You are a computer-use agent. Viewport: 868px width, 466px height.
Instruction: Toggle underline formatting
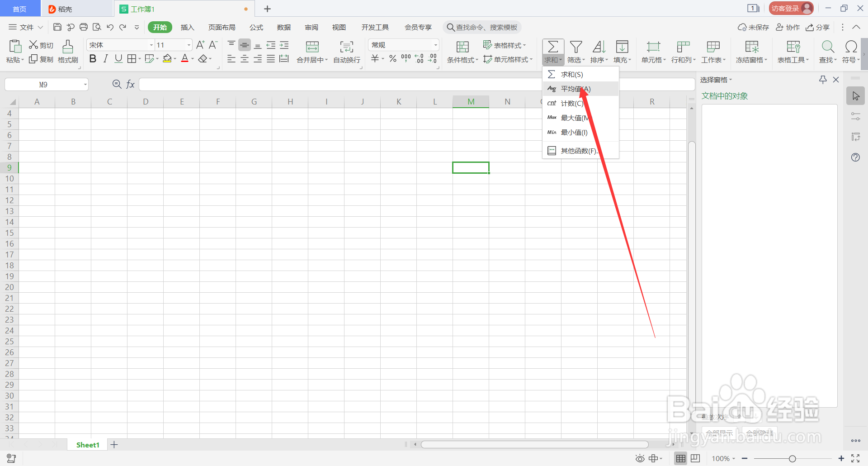pos(118,58)
